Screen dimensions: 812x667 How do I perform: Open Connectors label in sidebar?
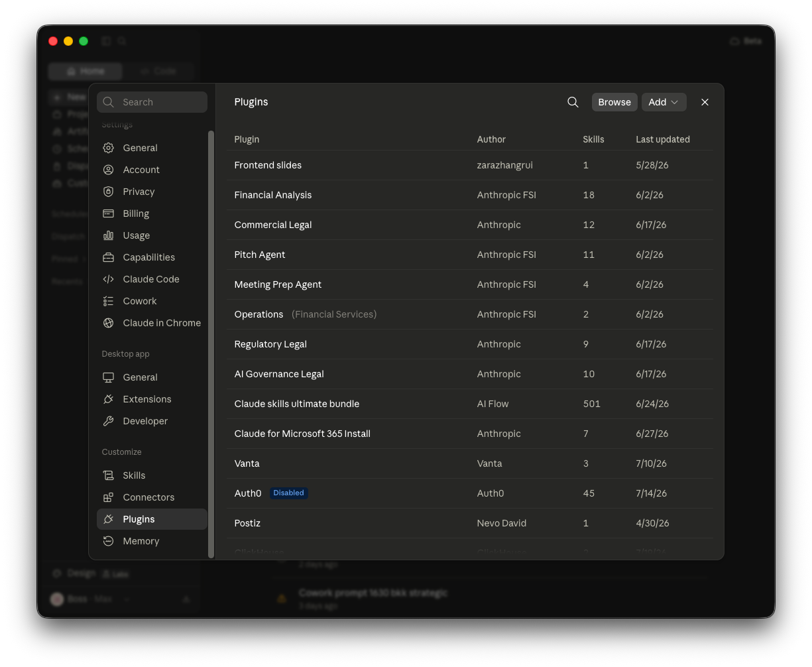pos(148,497)
